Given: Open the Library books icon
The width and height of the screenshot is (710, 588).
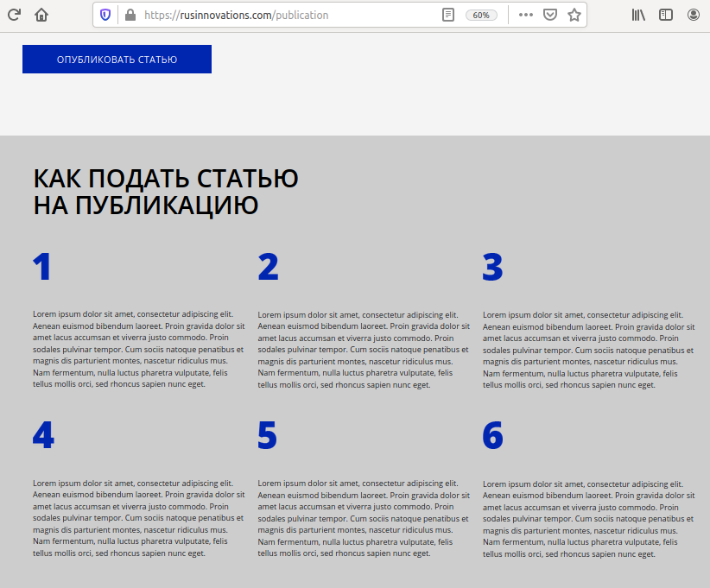Looking at the screenshot, I should (638, 15).
